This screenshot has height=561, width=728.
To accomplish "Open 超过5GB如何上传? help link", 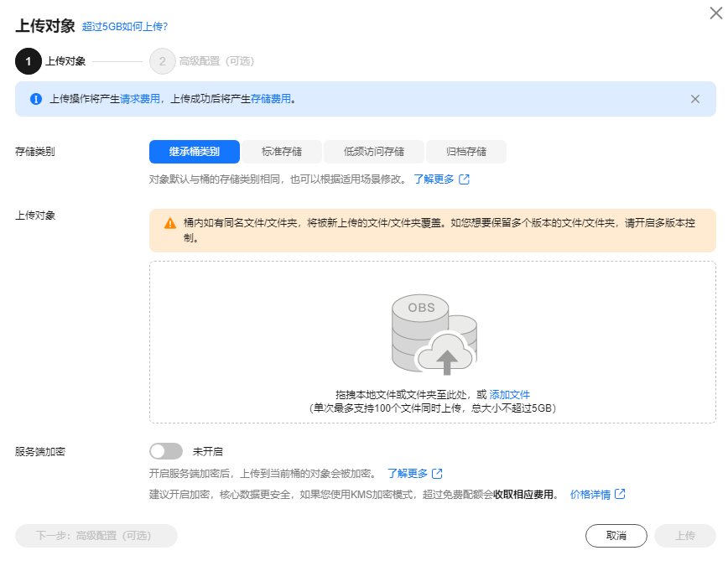I will tap(125, 27).
